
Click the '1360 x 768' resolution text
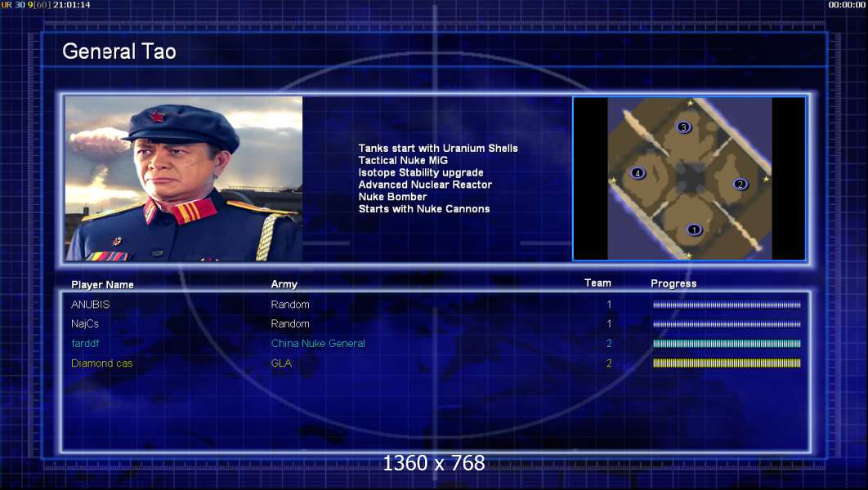(x=434, y=463)
